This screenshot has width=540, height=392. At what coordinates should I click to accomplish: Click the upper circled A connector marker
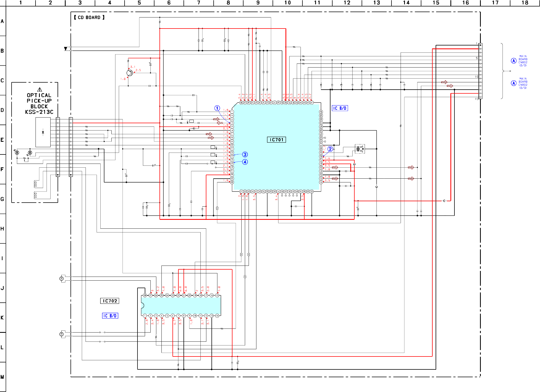point(514,61)
